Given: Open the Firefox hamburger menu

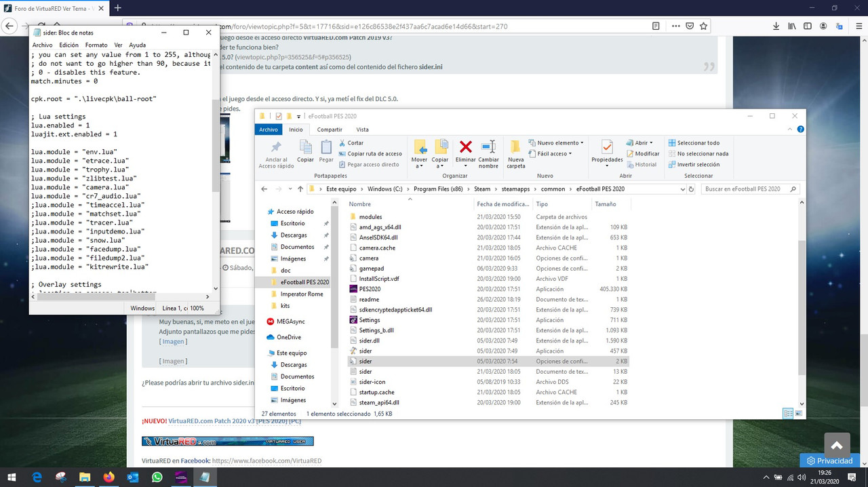Looking at the screenshot, I should pos(856,26).
